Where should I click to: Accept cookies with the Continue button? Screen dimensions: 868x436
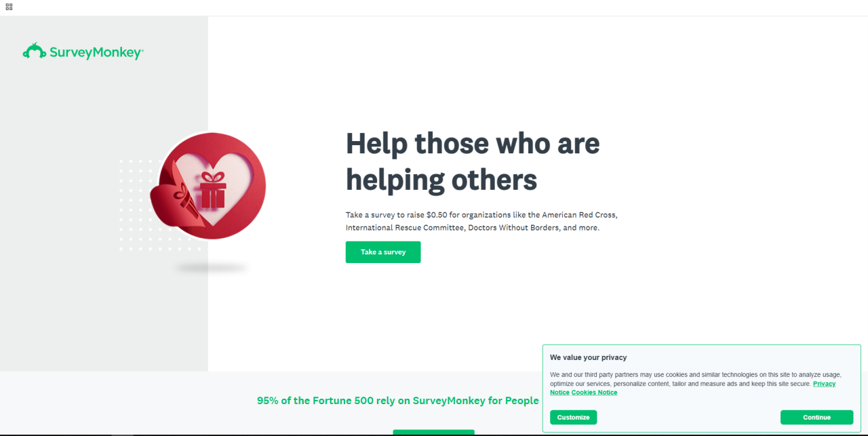(816, 417)
